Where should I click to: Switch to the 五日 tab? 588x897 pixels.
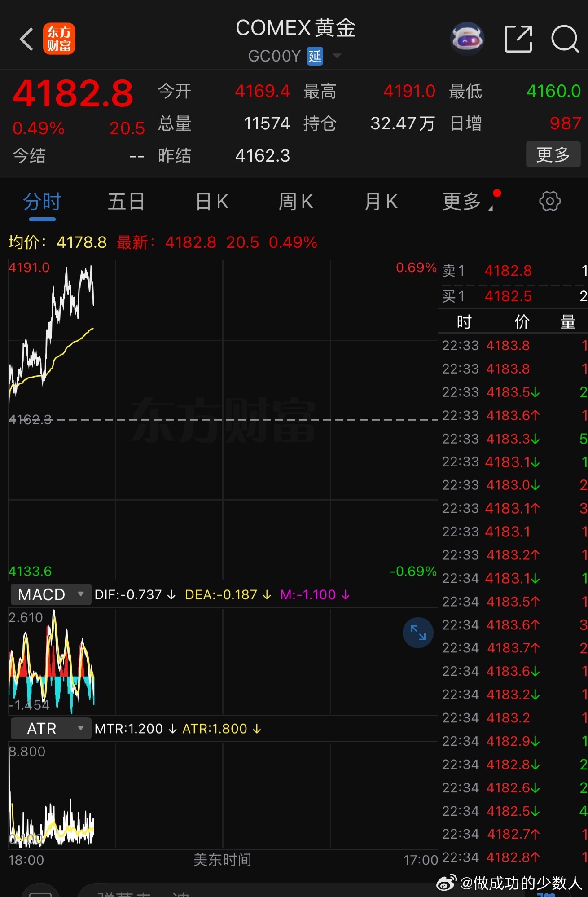(x=126, y=202)
